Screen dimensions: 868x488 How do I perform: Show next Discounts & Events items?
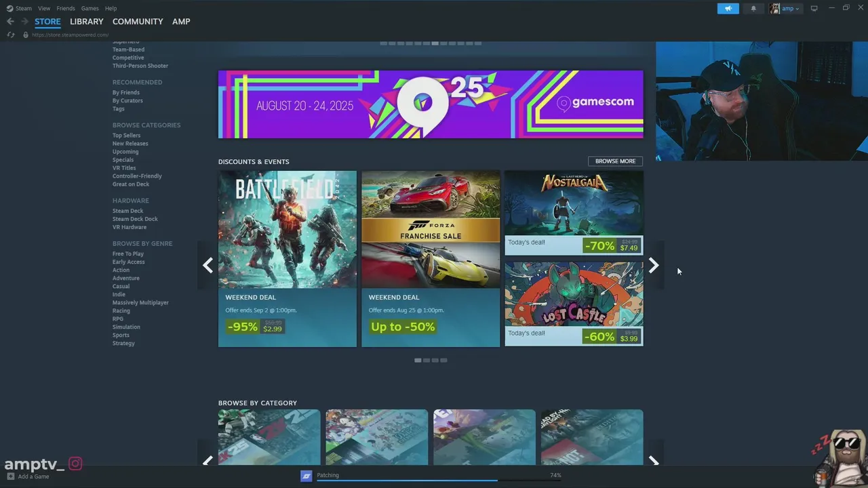tap(654, 265)
